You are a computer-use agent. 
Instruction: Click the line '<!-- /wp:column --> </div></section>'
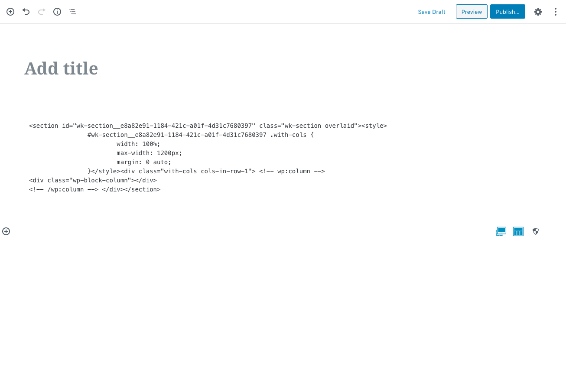coord(94,189)
